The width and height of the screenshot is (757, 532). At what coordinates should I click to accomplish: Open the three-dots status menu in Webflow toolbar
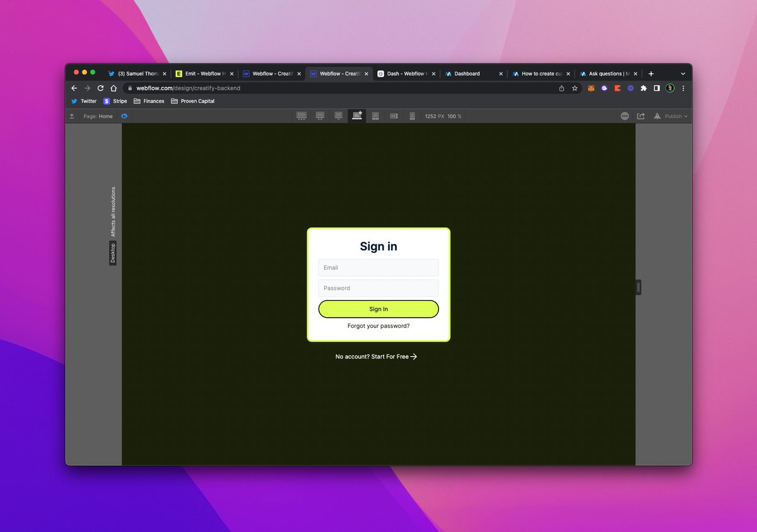[x=625, y=116]
